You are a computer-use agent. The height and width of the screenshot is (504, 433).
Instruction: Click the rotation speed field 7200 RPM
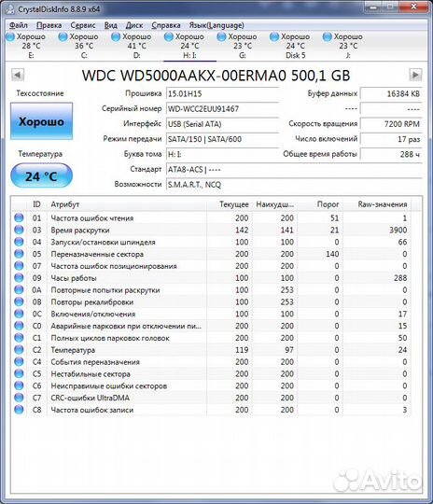pos(391,124)
